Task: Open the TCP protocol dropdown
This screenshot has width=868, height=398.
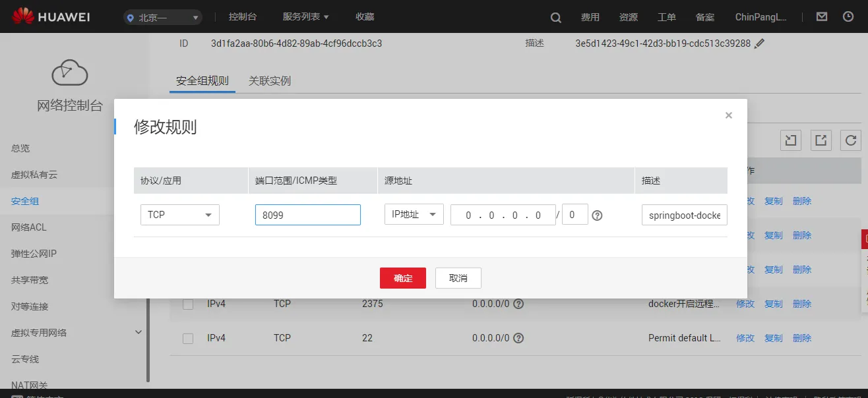Action: [179, 215]
